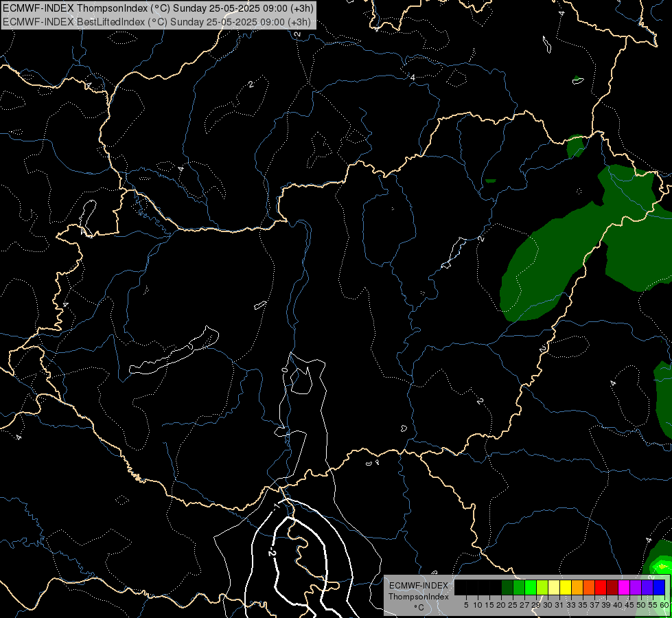
Task: Select the bright red 37–39 legend swatch
Action: [601, 587]
